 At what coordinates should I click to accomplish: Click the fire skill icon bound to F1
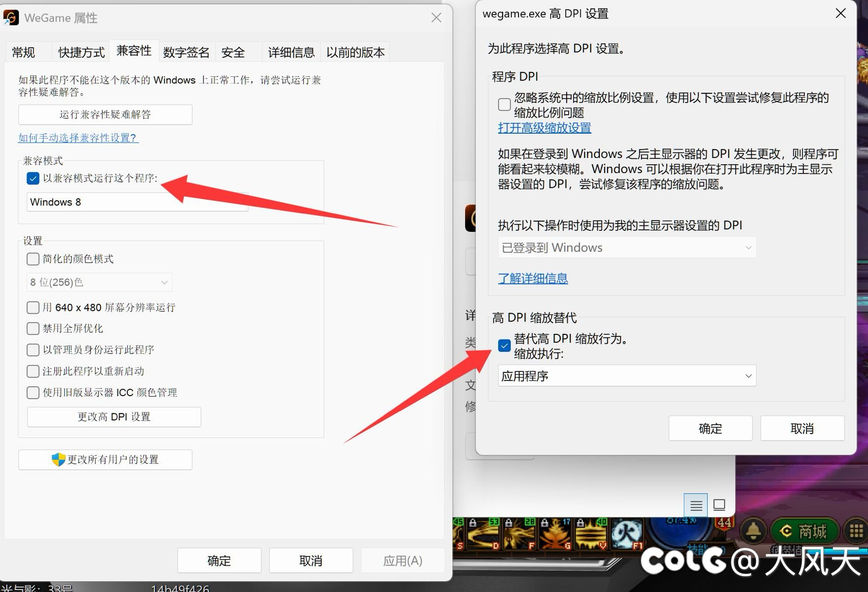[x=626, y=534]
